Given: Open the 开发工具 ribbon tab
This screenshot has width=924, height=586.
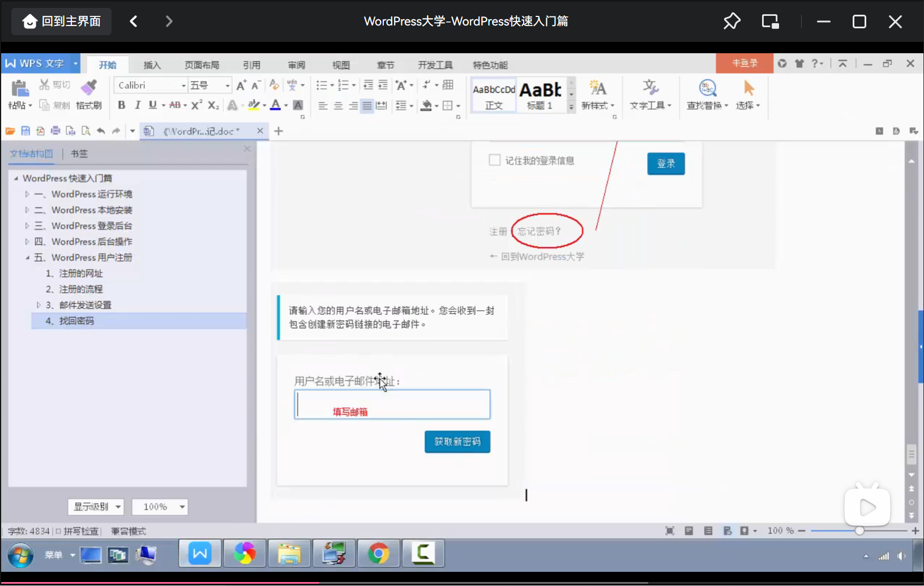Looking at the screenshot, I should 435,65.
